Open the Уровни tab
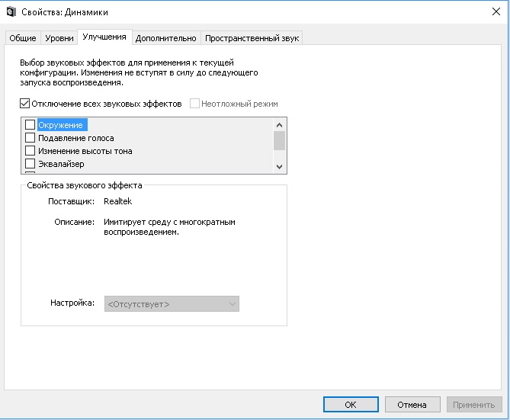Image resolution: width=510 pixels, height=420 pixels. (59, 38)
